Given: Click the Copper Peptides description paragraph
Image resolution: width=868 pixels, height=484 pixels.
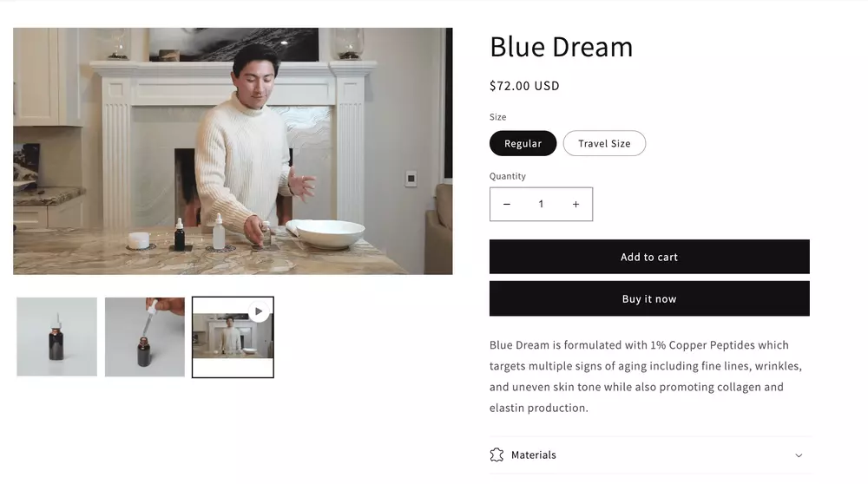Looking at the screenshot, I should point(646,376).
